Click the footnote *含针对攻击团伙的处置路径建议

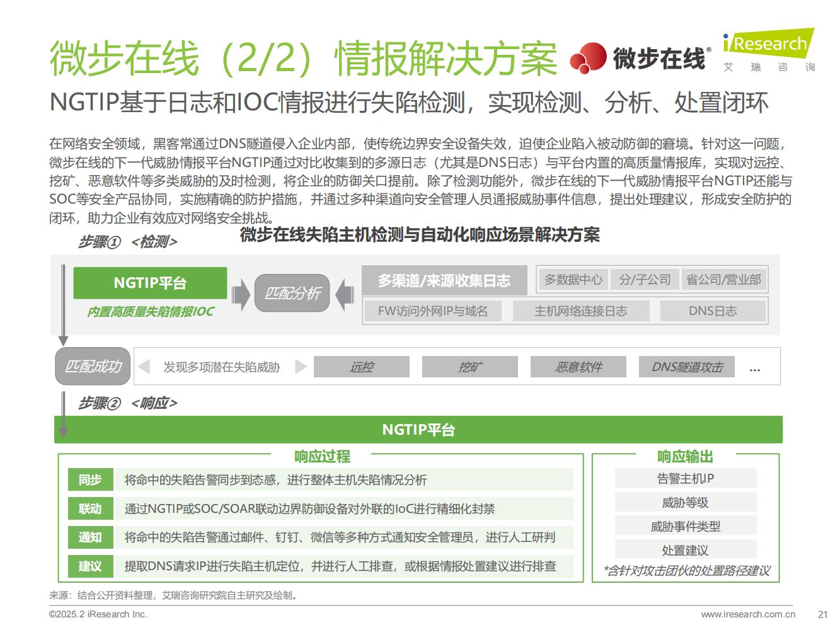pos(687,571)
